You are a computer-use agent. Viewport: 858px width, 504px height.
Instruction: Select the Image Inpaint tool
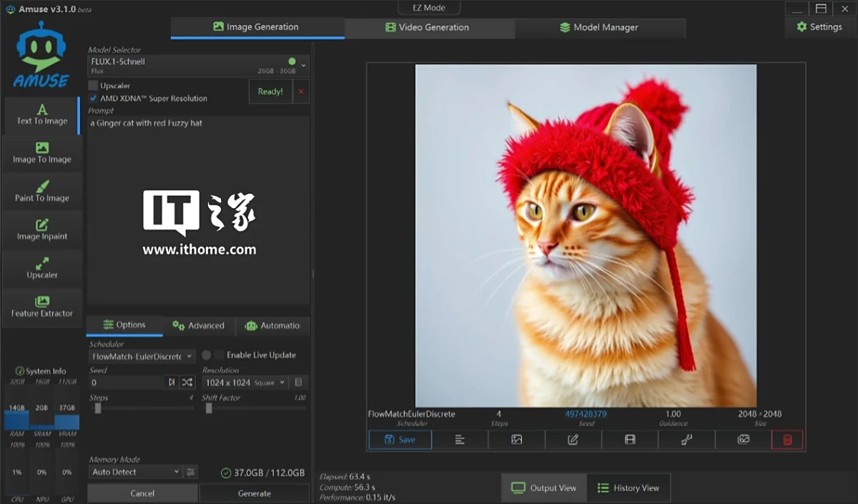tap(42, 230)
